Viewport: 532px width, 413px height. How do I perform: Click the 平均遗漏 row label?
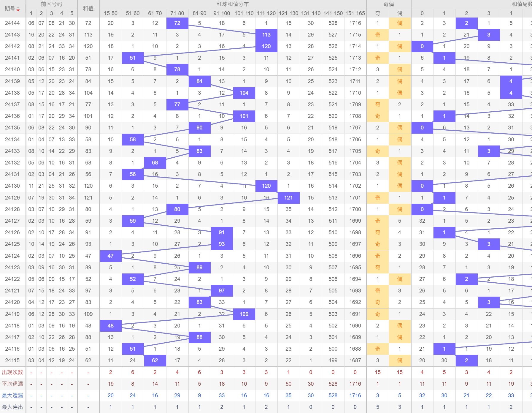tap(12, 384)
